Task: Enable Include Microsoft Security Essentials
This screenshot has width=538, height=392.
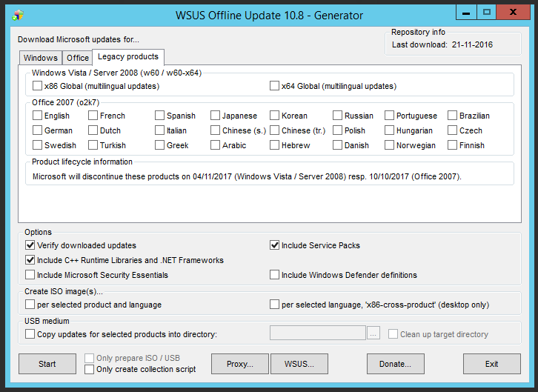Action: 30,275
